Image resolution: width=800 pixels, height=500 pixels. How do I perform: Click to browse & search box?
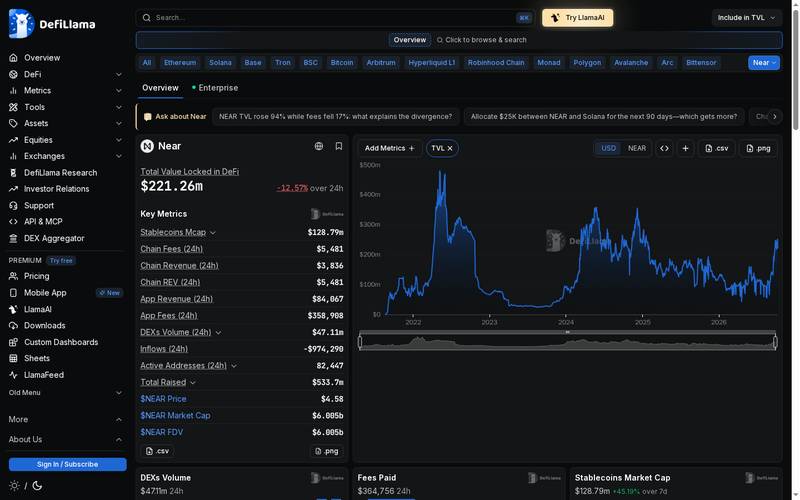(482, 40)
